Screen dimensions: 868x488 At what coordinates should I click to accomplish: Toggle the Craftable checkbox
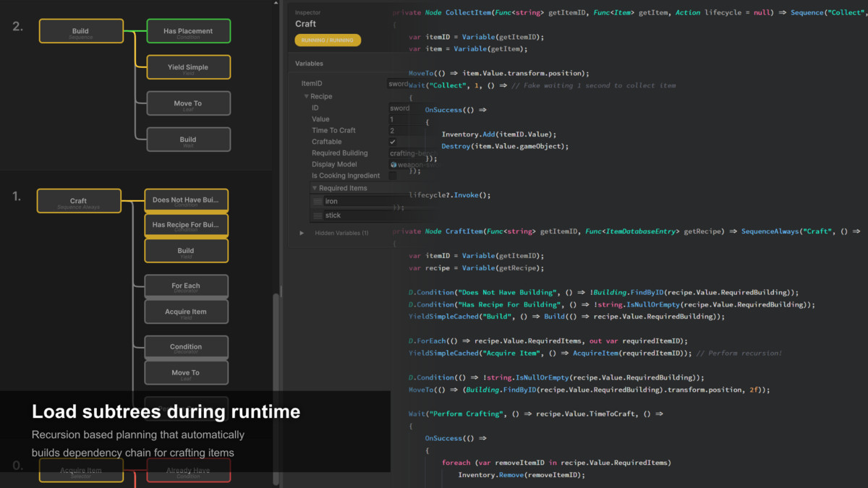[393, 142]
